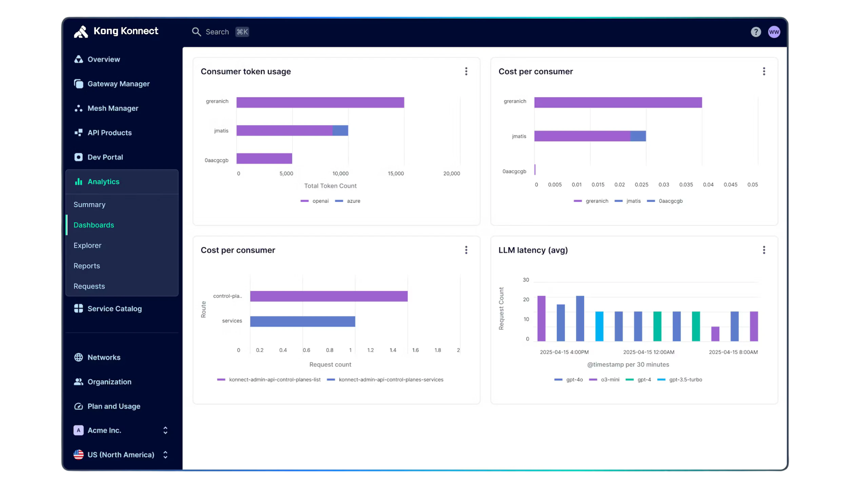
Task: Click the API Products icon
Action: (x=79, y=133)
